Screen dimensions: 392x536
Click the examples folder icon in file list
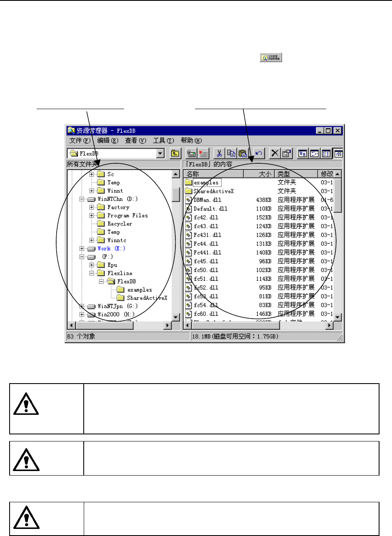[189, 182]
